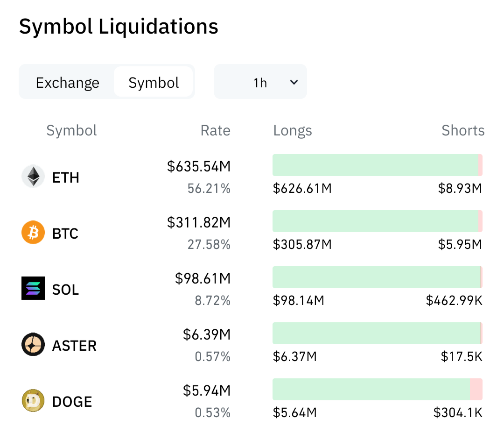The height and width of the screenshot is (433, 504).
Task: Click the ASTER $17.5K shorts value
Action: tap(462, 356)
